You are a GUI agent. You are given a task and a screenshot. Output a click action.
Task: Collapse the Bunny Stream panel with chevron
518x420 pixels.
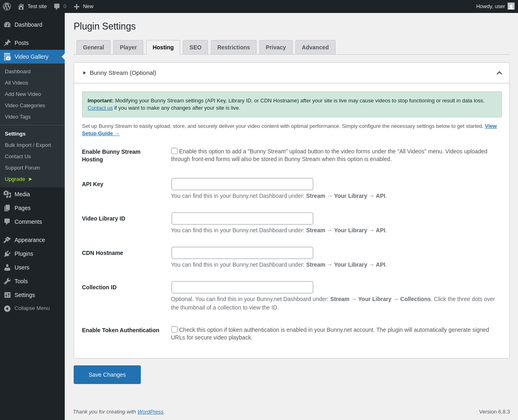tap(499, 73)
